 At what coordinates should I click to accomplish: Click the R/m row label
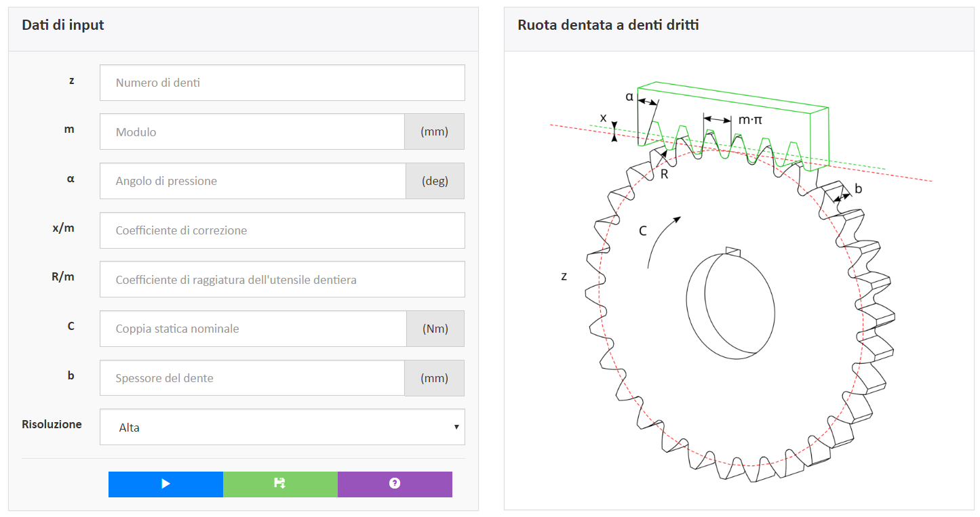(x=63, y=277)
